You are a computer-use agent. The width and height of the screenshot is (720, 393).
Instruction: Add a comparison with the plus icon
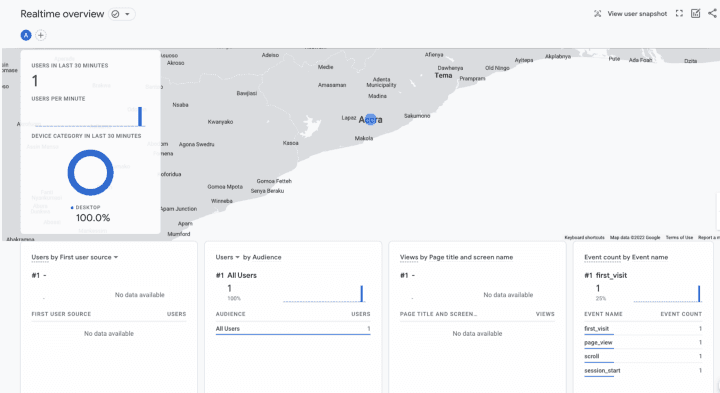(41, 35)
